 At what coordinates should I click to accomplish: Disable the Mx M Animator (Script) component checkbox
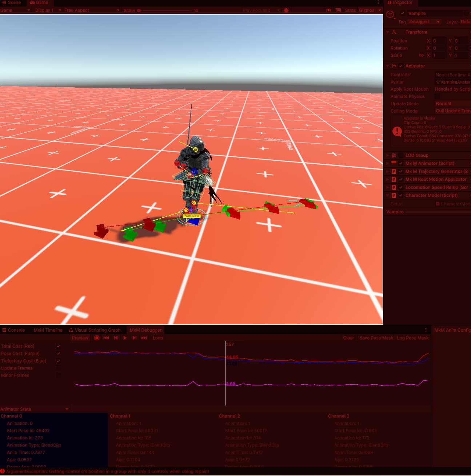coord(402,163)
